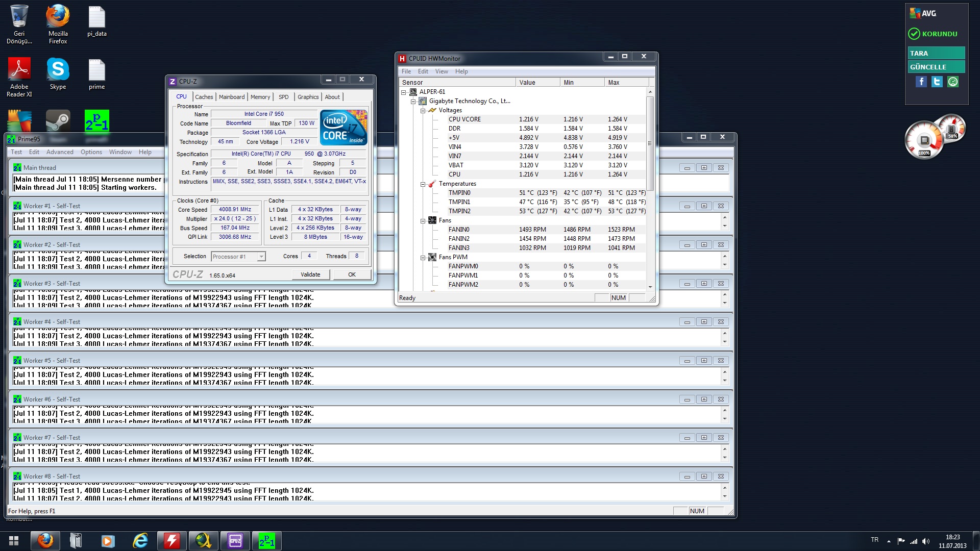
Task: Click the AVG KORUNDU protected status
Action: tap(933, 34)
